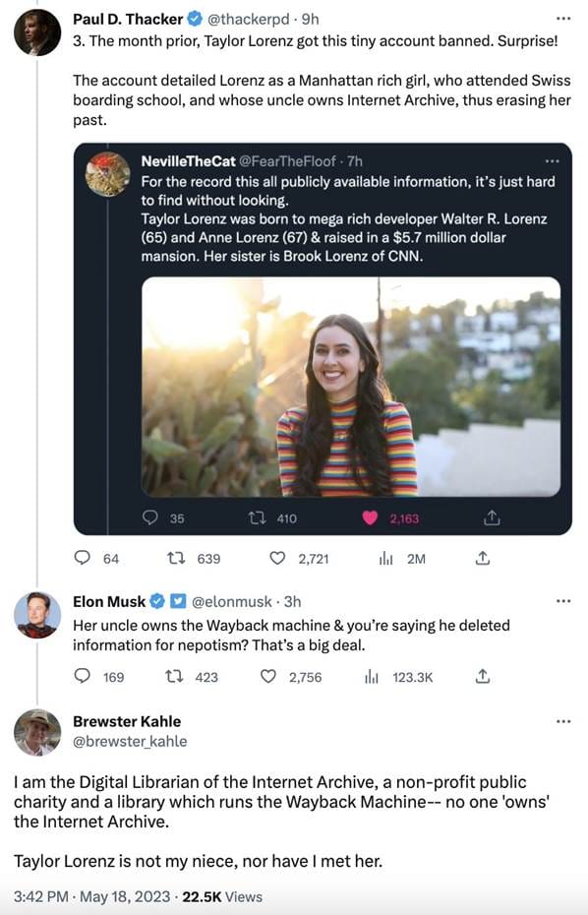588x915 pixels.
Task: Open more options on Musk's tweet
Action: (563, 600)
